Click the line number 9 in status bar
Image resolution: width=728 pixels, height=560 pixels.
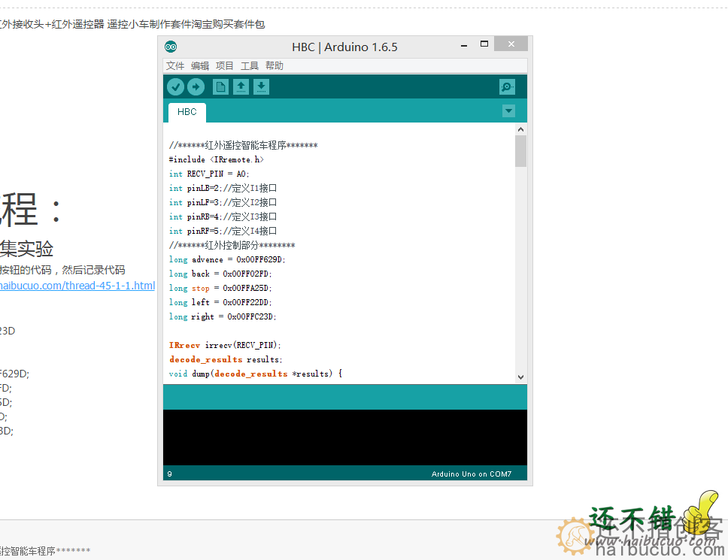[x=169, y=474]
